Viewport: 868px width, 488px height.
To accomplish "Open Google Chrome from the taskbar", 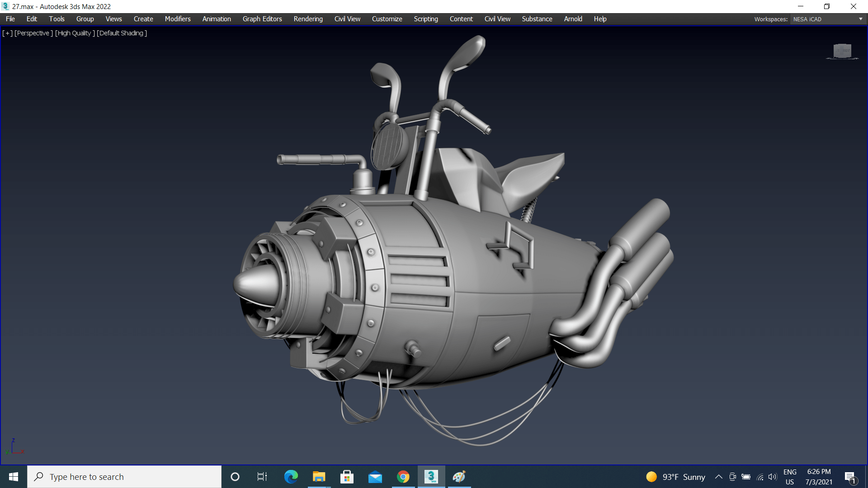I will coord(403,477).
